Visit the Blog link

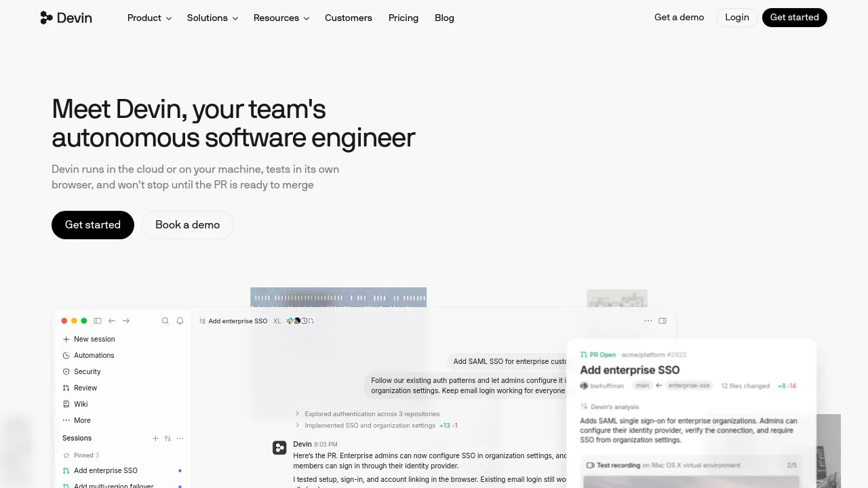tap(444, 18)
